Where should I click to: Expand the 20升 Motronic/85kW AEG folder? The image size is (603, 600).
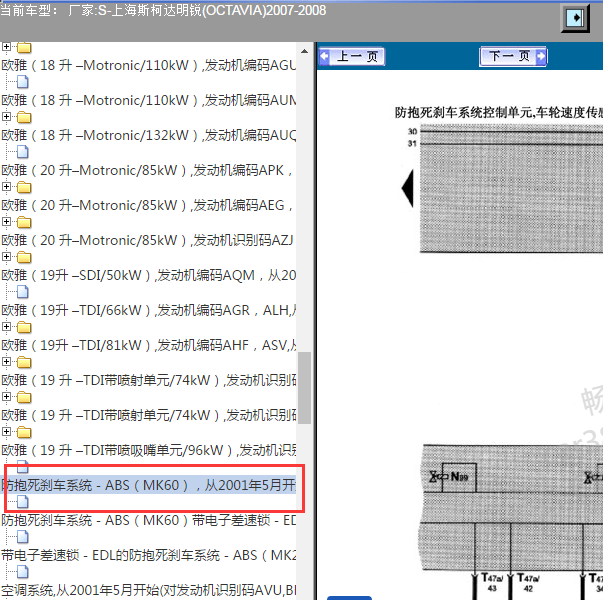[6, 187]
